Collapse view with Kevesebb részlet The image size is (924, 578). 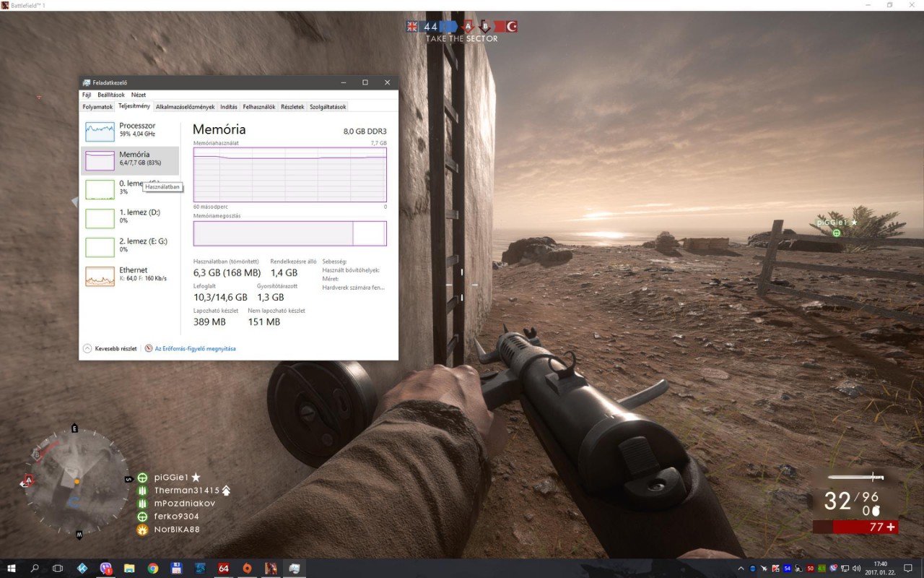coord(110,348)
